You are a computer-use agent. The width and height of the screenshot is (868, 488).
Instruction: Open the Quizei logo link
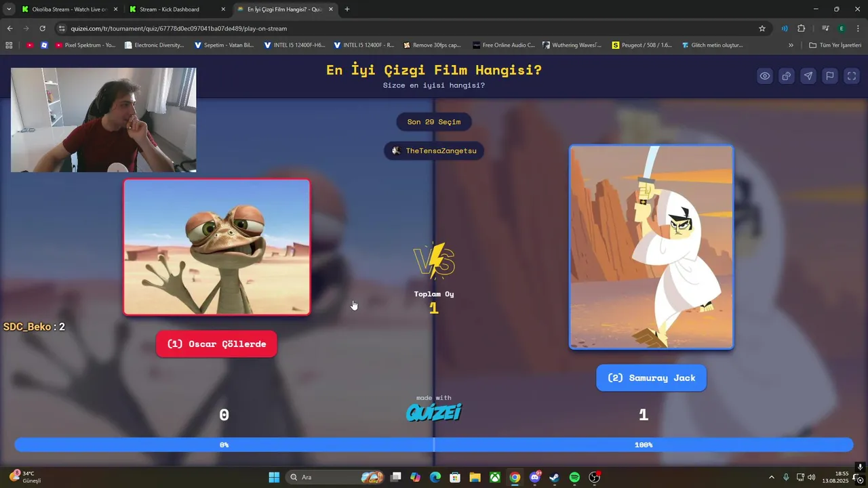(434, 411)
